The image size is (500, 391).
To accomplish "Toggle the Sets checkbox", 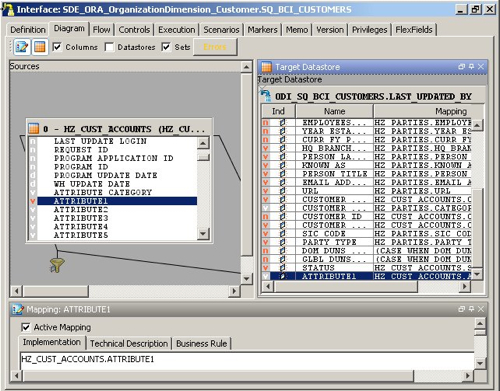I will pos(166,47).
